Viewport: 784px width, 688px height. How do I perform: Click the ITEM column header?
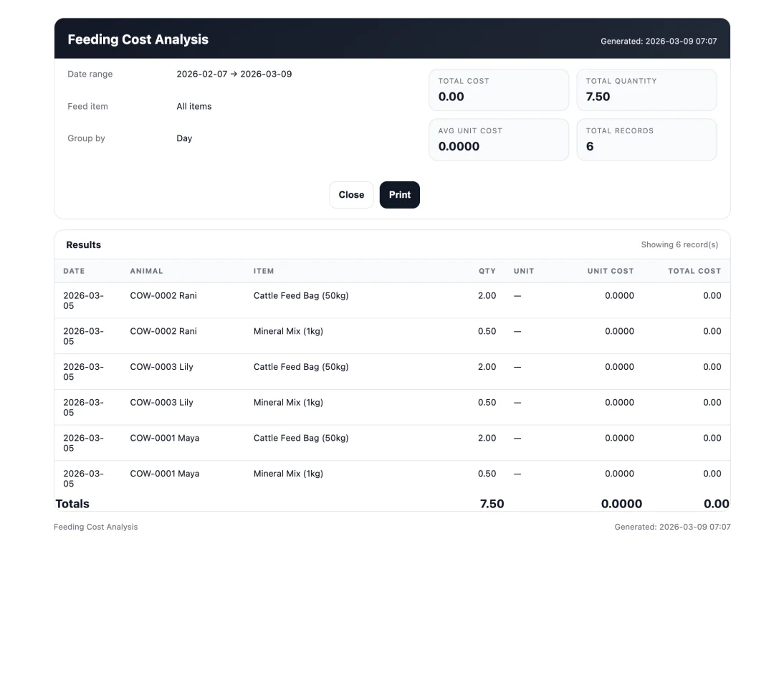click(x=264, y=271)
